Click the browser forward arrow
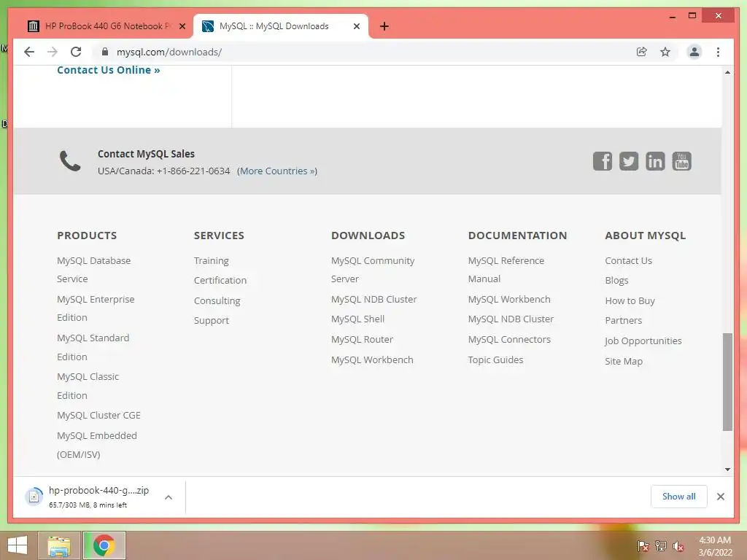Screen dimensions: 747x560 (x=53, y=52)
